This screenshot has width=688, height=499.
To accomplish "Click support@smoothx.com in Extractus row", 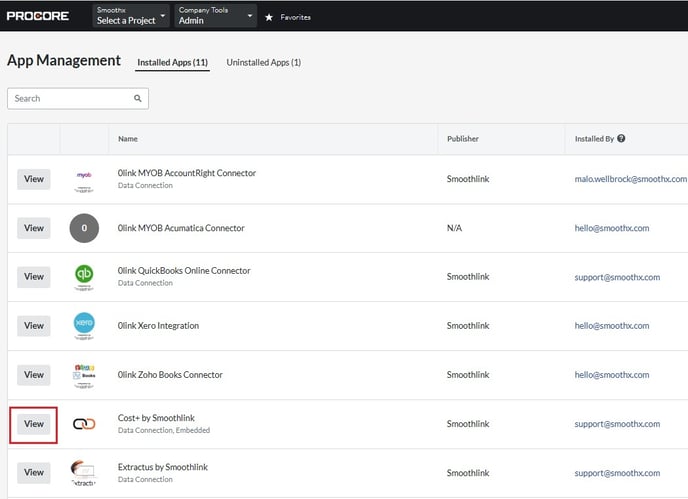I will click(x=617, y=473).
